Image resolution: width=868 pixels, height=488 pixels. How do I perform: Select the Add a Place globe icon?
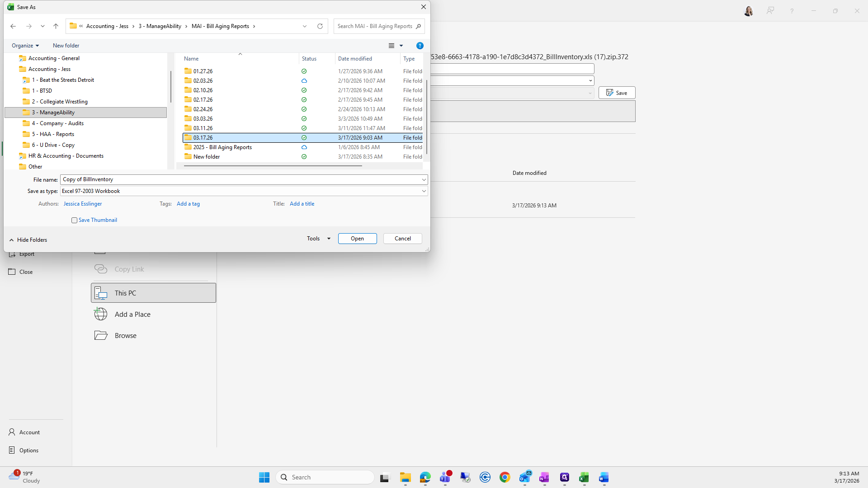[x=101, y=314]
